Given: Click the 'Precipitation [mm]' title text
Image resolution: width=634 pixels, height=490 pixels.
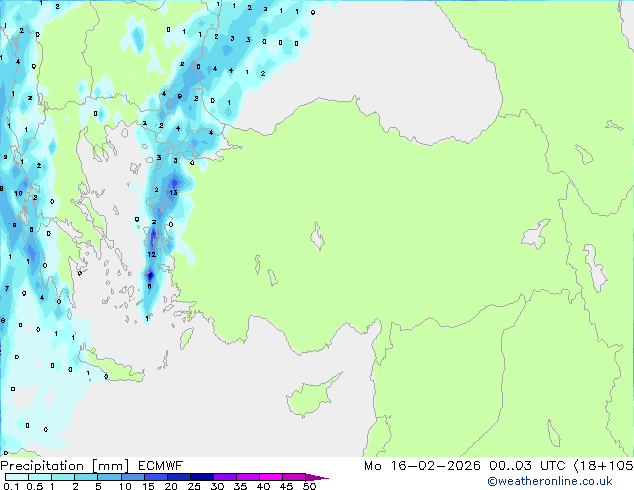Looking at the screenshot, I should [x=65, y=466].
